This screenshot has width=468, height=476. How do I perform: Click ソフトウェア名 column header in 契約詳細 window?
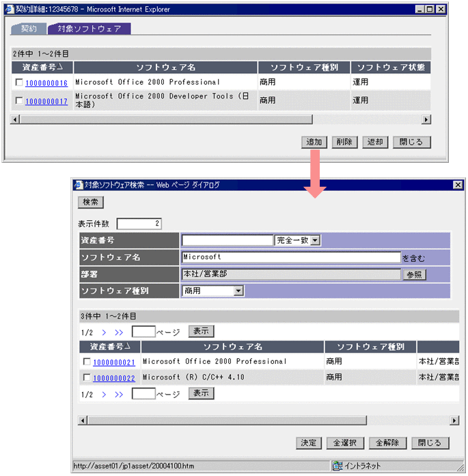pos(165,67)
